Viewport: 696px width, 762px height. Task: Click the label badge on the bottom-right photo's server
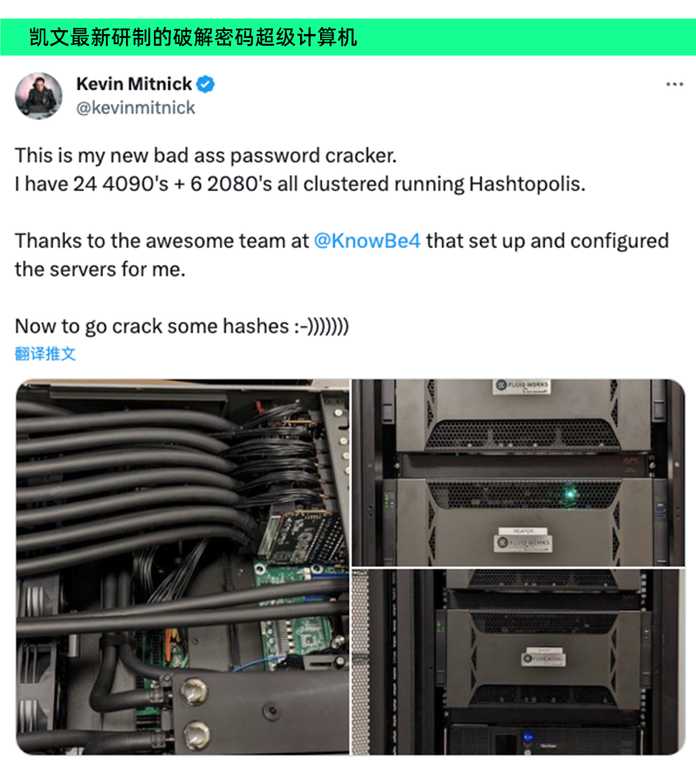pyautogui.click(x=543, y=657)
